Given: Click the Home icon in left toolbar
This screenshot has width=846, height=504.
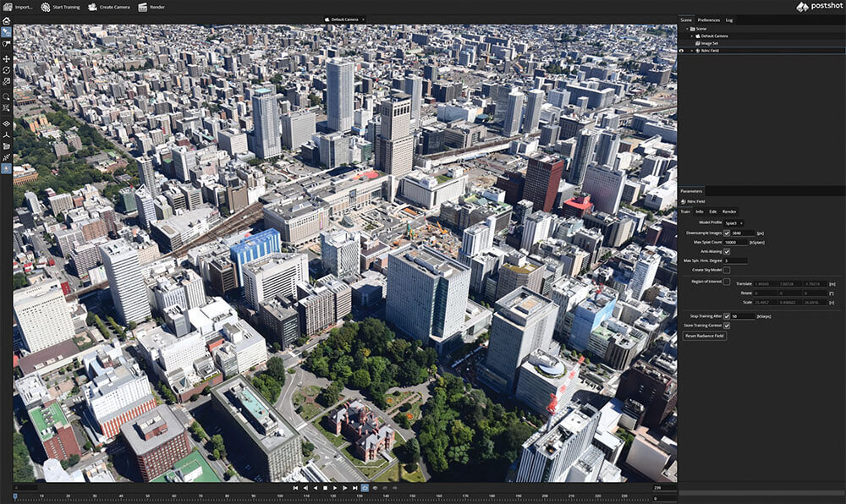Looking at the screenshot, I should tap(7, 20).
